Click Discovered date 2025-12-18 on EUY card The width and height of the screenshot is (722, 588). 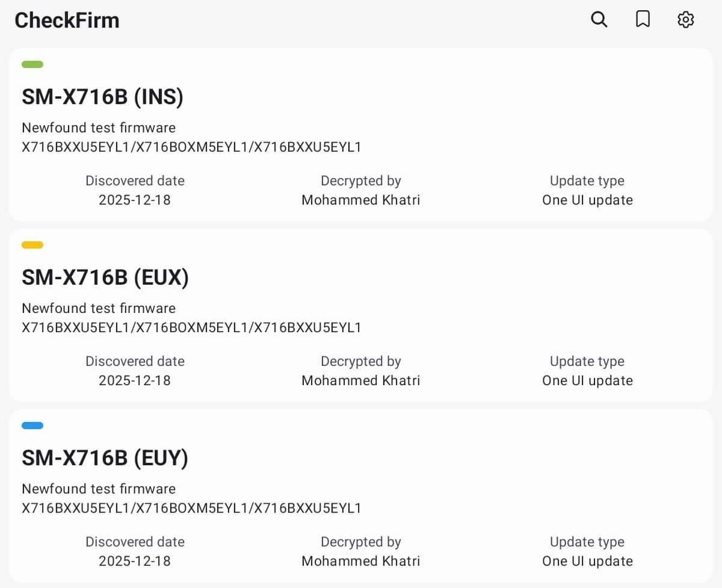135,561
